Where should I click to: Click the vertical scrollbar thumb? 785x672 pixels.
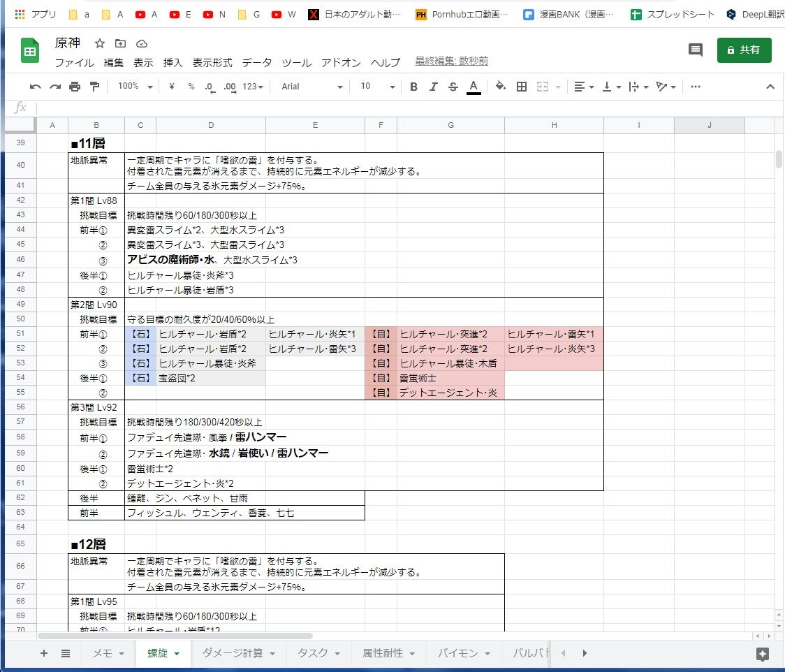pyautogui.click(x=779, y=159)
